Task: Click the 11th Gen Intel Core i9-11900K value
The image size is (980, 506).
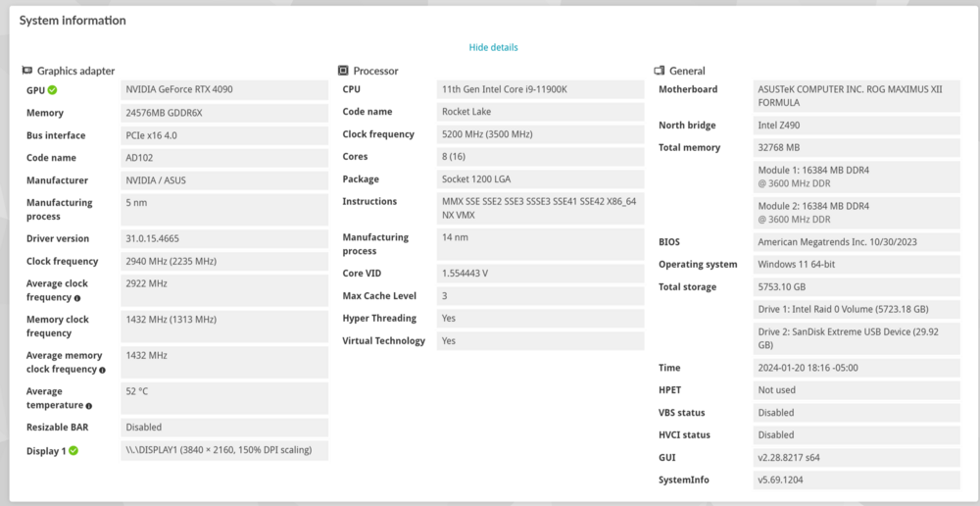Action: (504, 89)
